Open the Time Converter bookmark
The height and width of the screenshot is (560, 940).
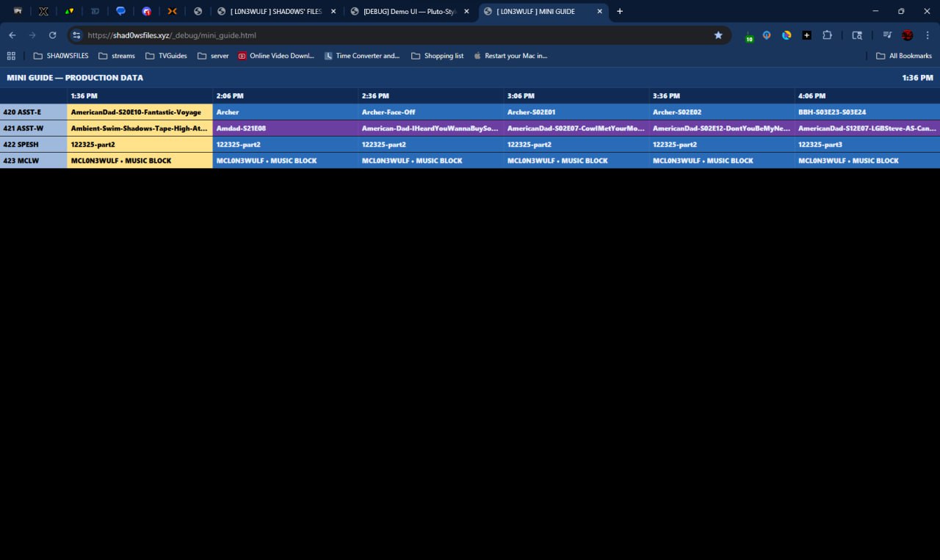[x=361, y=56]
